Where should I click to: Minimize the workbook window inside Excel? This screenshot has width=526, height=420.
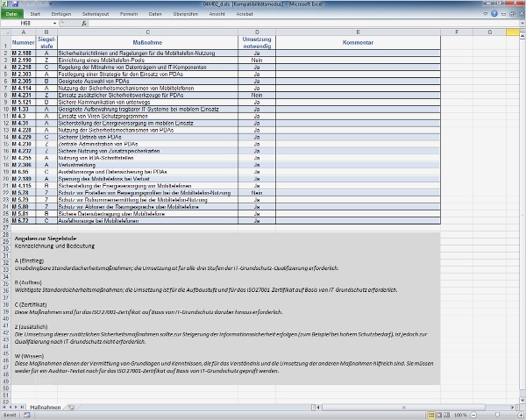503,14
